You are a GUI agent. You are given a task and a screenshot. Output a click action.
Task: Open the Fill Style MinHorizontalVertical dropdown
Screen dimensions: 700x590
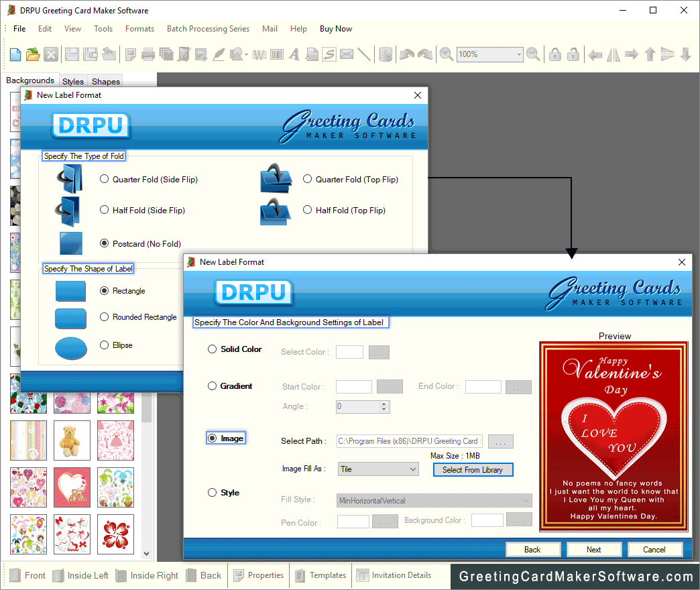pyautogui.click(x=434, y=501)
